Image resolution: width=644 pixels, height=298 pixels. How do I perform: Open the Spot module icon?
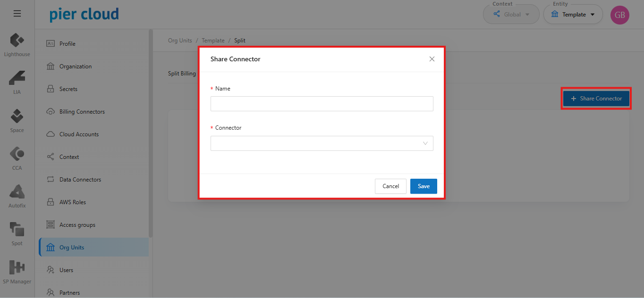[x=17, y=230]
